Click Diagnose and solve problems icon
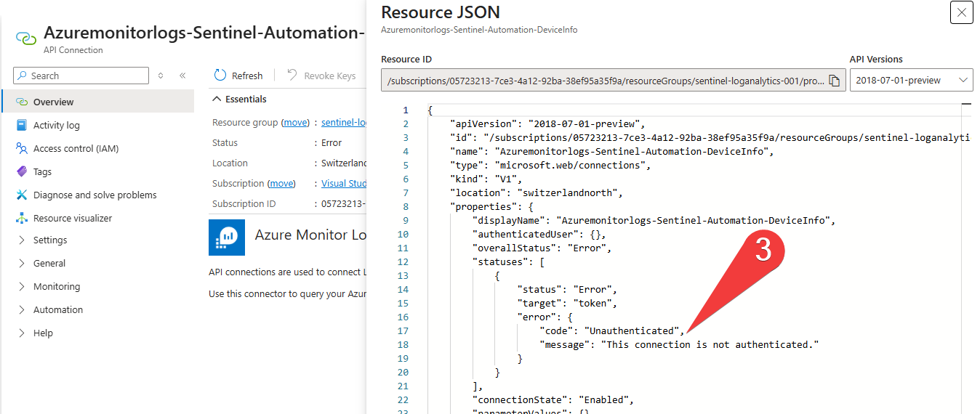 click(x=22, y=195)
